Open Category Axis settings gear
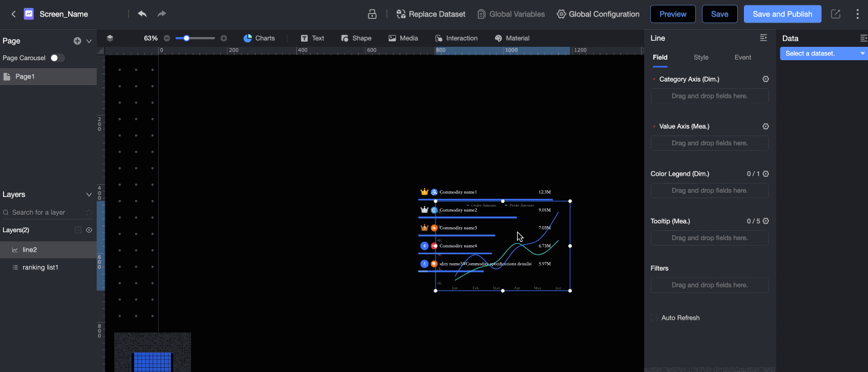Image resolution: width=868 pixels, height=372 pixels. (766, 79)
